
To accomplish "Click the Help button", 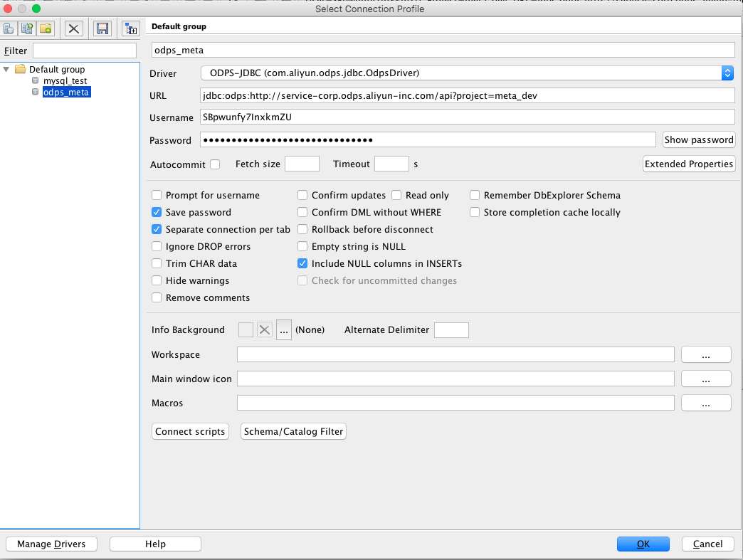I will 155,544.
